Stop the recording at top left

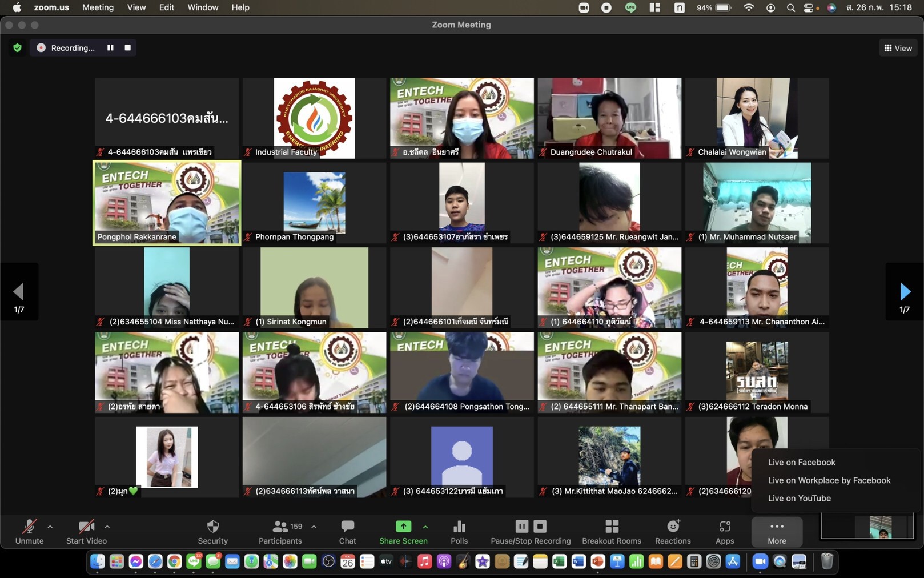[128, 48]
